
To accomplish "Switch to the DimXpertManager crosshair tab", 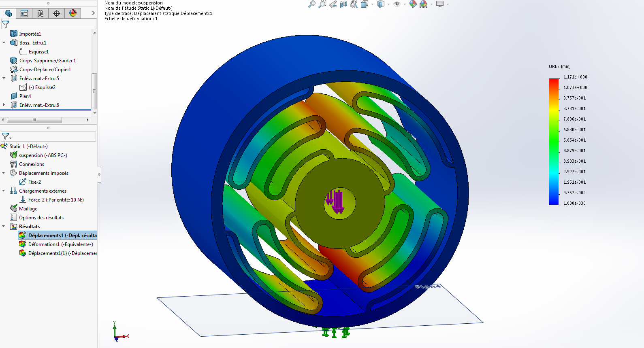I will (57, 13).
